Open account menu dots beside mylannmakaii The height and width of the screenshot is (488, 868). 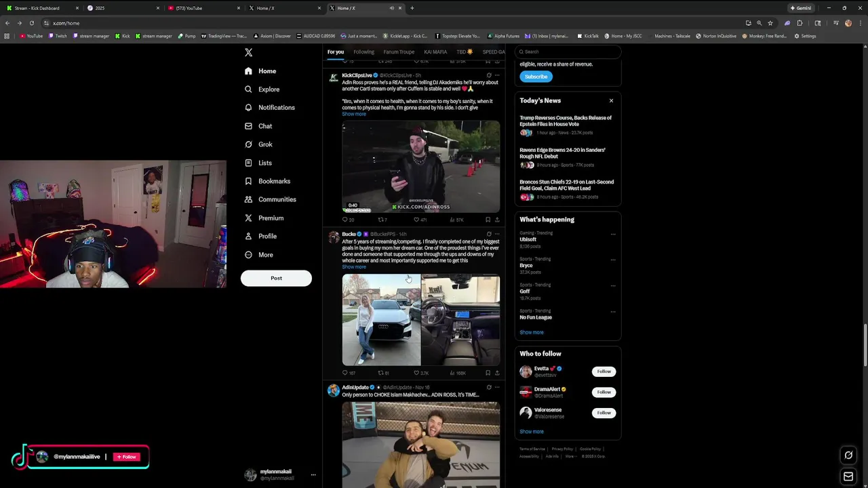click(313, 474)
